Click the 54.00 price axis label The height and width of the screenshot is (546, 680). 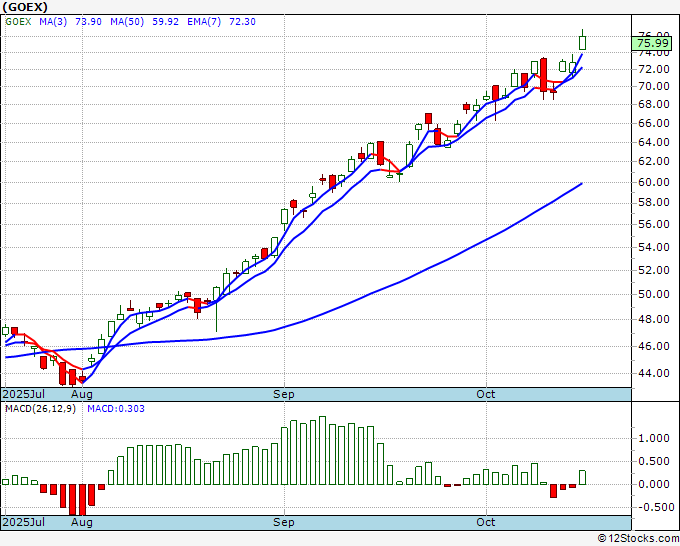pos(654,247)
